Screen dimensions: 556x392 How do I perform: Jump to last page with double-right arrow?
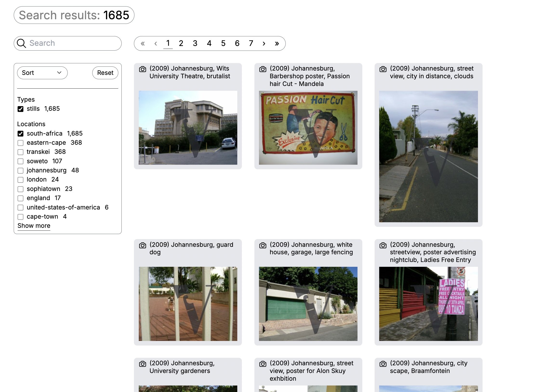pyautogui.click(x=277, y=44)
